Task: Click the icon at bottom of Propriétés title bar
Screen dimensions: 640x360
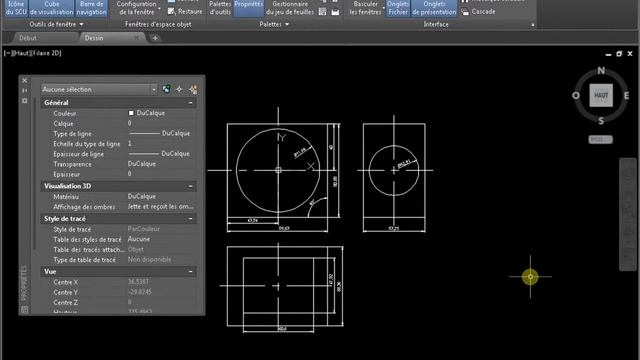Action: (x=24, y=309)
